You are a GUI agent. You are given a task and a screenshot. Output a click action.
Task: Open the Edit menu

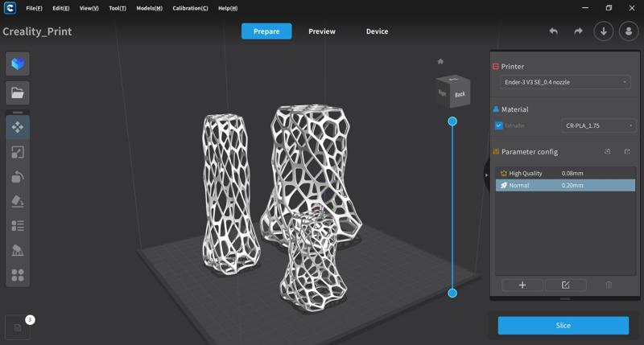pos(61,8)
